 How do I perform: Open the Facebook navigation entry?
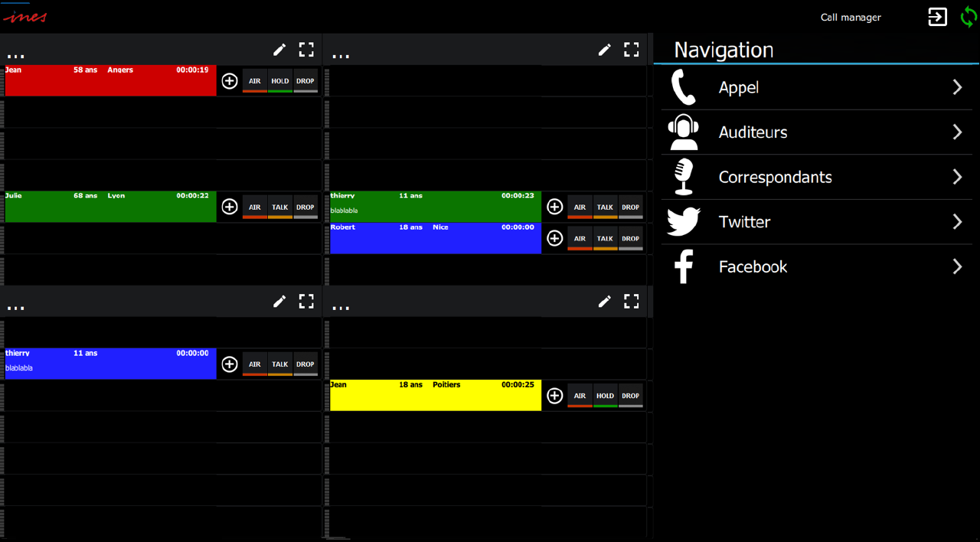click(817, 266)
